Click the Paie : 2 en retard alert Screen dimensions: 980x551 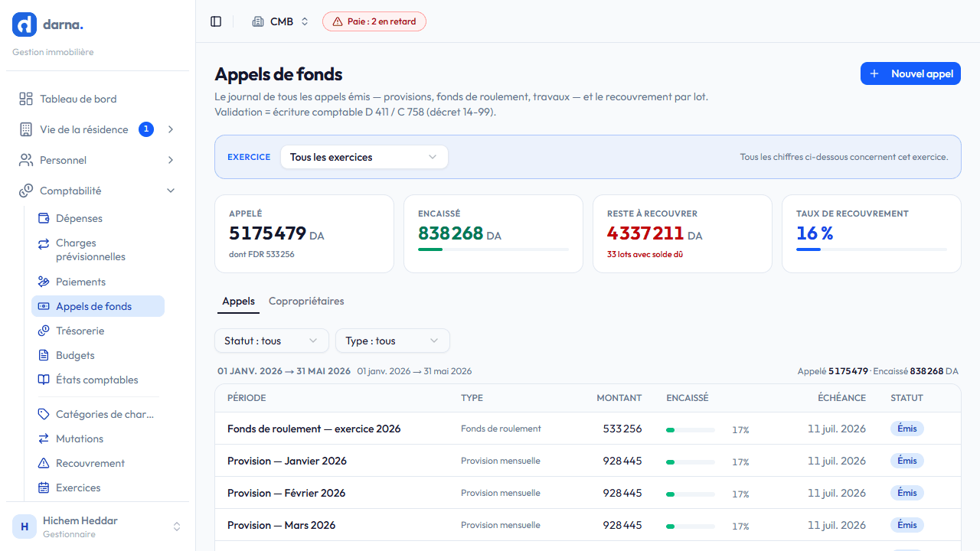pyautogui.click(x=374, y=21)
